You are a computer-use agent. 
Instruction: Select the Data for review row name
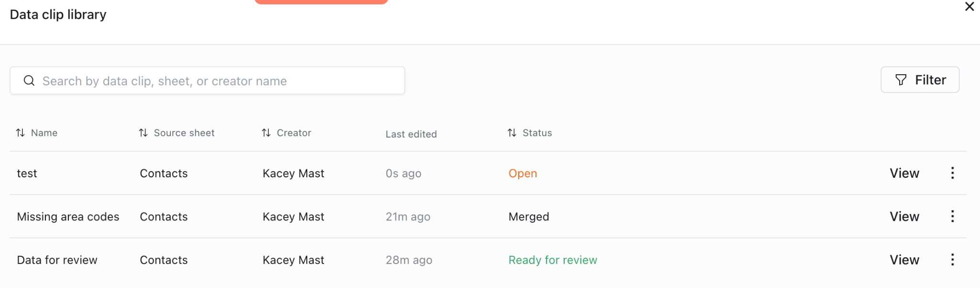(x=57, y=260)
